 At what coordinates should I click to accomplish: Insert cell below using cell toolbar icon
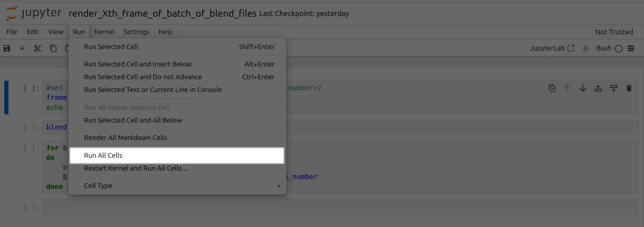click(x=613, y=88)
